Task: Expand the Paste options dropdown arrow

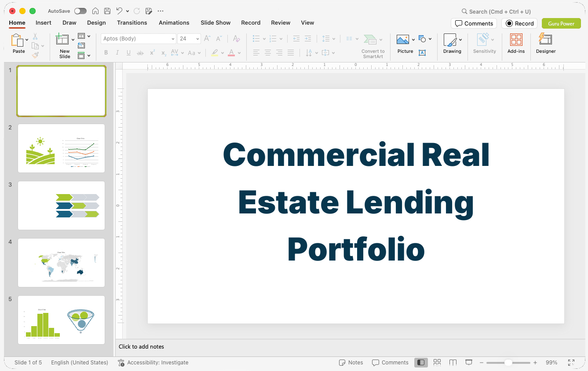Action: [x=27, y=40]
